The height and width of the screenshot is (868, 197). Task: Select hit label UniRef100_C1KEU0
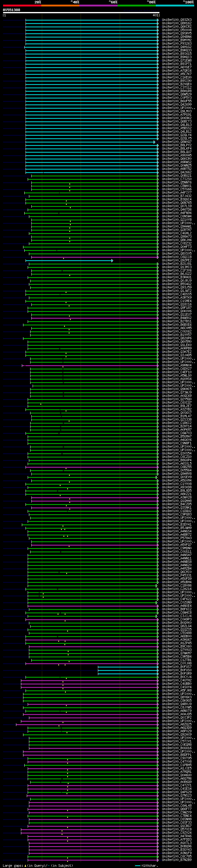177,78
